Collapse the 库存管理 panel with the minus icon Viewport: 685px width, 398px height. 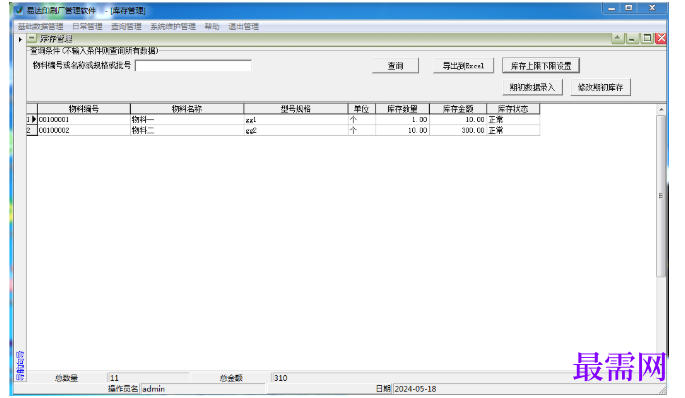pyautogui.click(x=32, y=38)
